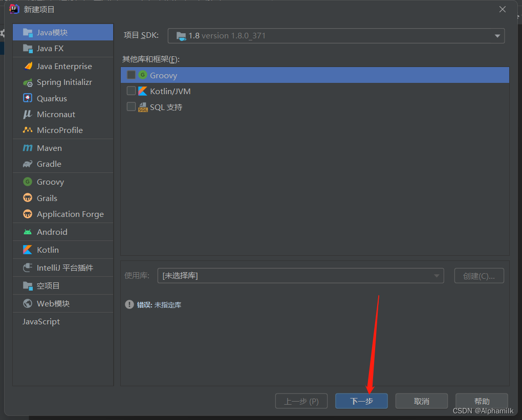Click the Grails icon

click(28, 197)
